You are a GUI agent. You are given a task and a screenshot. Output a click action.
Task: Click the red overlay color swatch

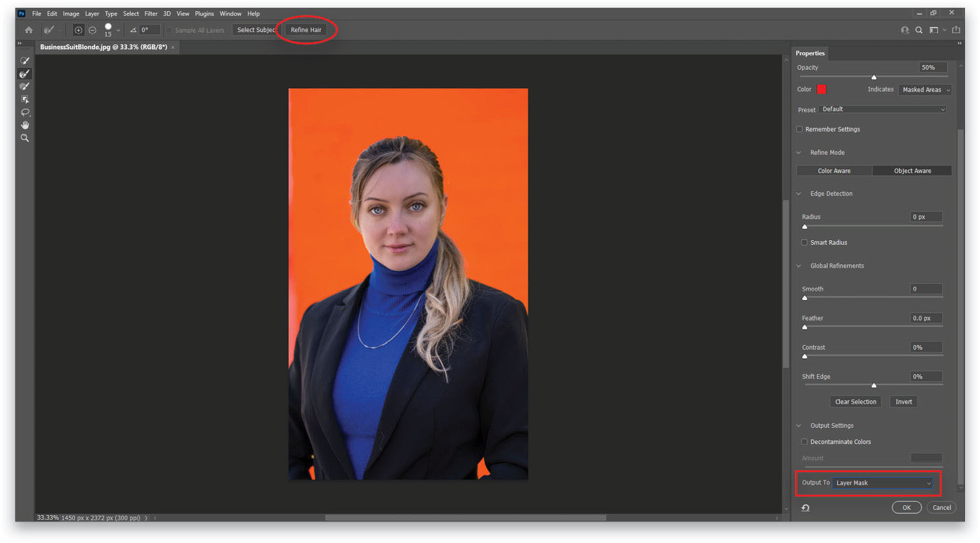(820, 89)
